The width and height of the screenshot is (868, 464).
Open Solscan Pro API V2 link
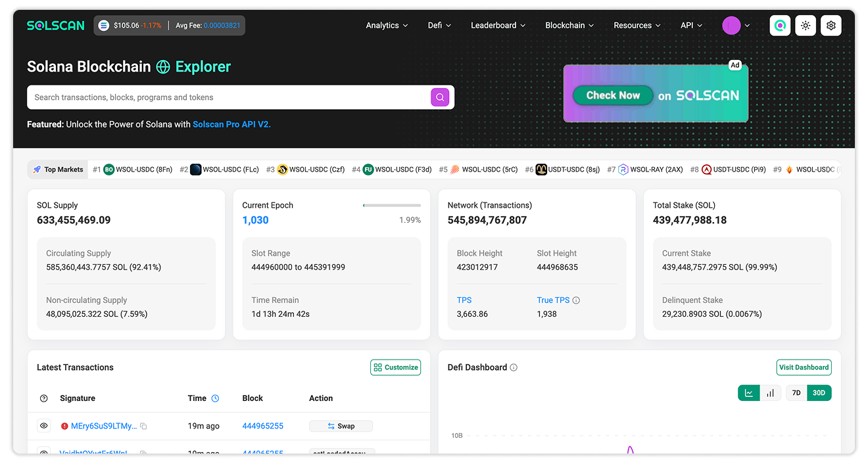pyautogui.click(x=231, y=124)
